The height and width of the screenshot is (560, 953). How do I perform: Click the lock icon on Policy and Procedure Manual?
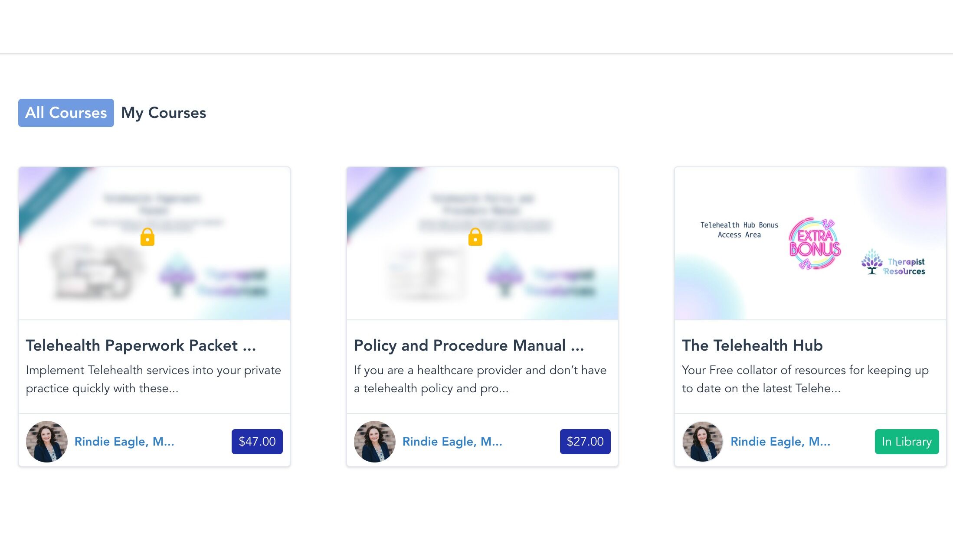(x=475, y=237)
